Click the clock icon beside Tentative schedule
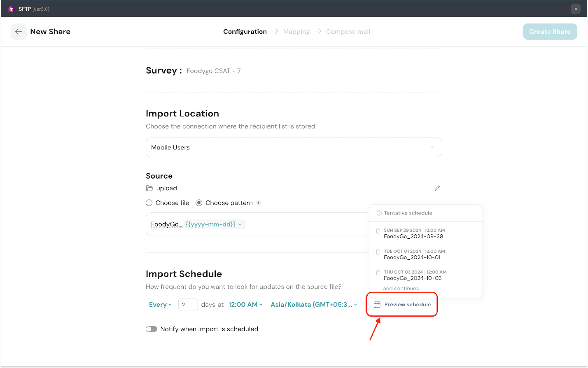The width and height of the screenshot is (588, 368). point(379,213)
